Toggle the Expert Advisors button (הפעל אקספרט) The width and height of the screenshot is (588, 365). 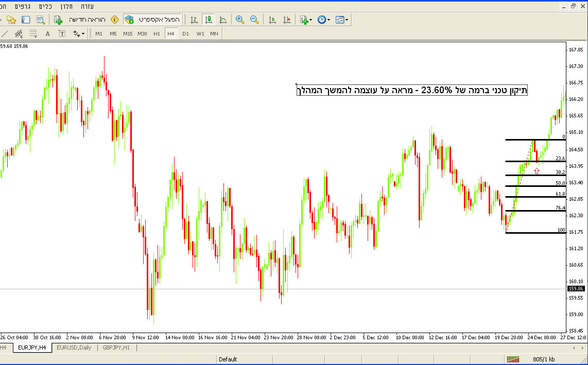(152, 20)
